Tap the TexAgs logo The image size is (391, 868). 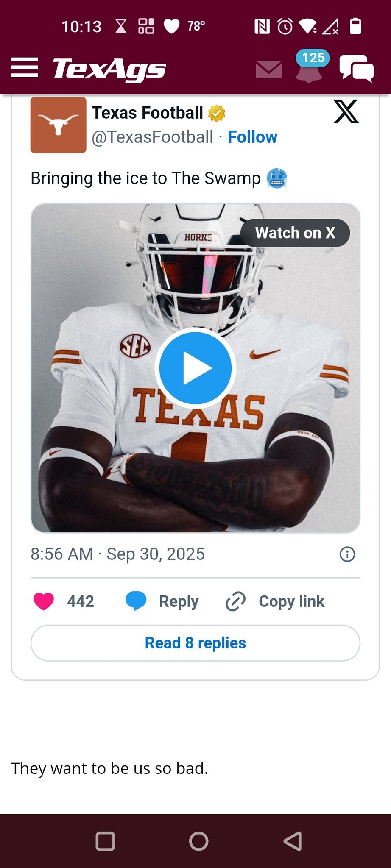pyautogui.click(x=109, y=69)
